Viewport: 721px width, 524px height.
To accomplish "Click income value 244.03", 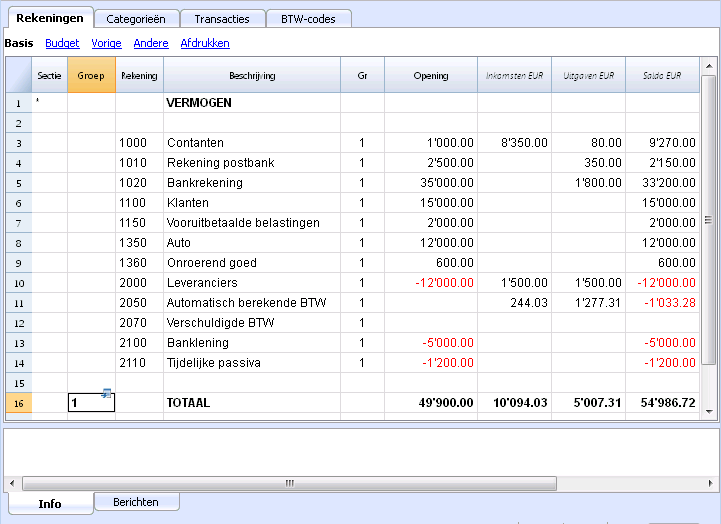I will coord(515,303).
